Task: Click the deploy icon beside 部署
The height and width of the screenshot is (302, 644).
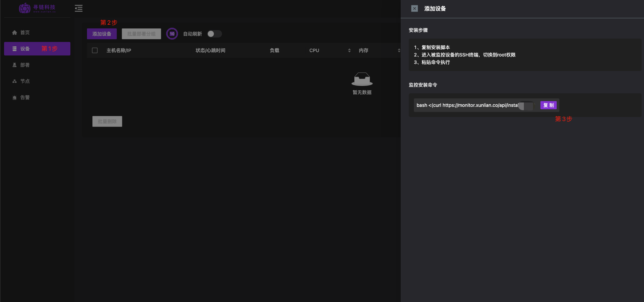Action: click(15, 65)
